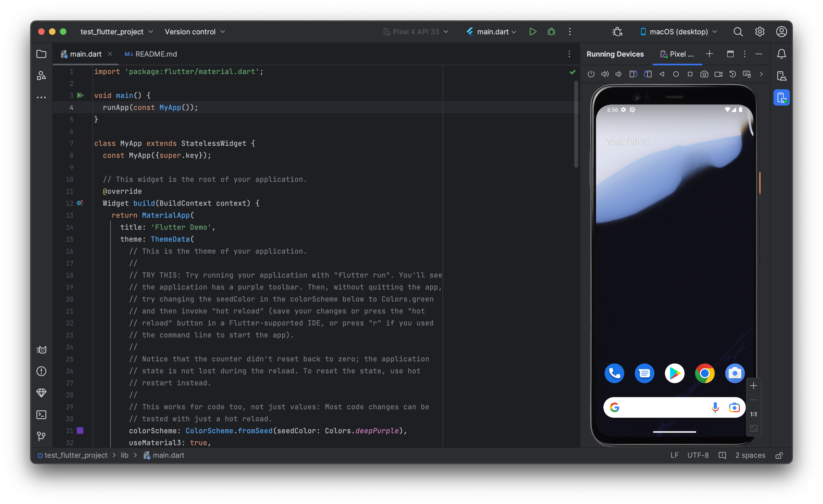823x504 pixels.
Task: Toggle the Project folder tool window
Action: [x=41, y=54]
